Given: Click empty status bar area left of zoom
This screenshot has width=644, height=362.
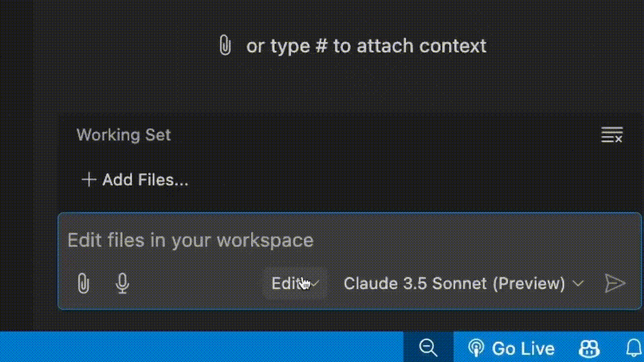Looking at the screenshot, I should pyautogui.click(x=201, y=347).
